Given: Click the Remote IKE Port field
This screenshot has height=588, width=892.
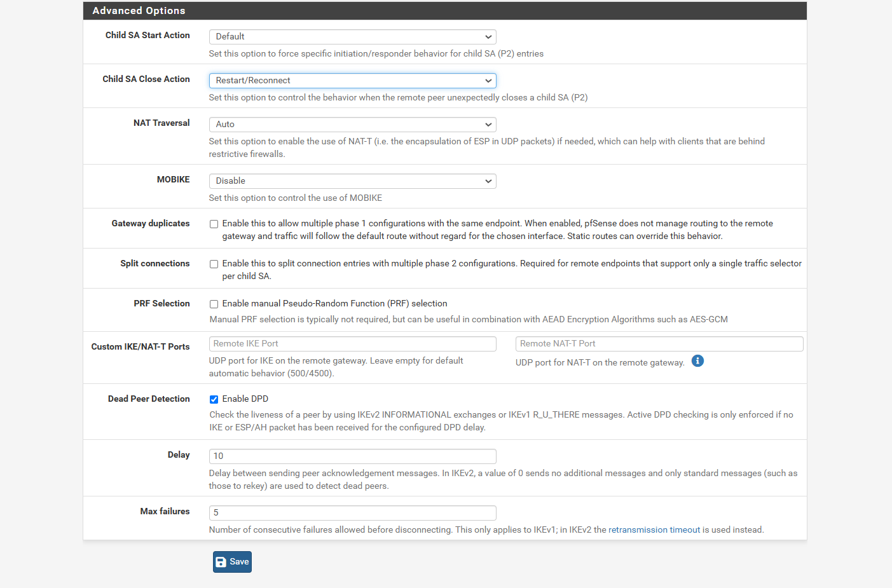Looking at the screenshot, I should [x=352, y=344].
